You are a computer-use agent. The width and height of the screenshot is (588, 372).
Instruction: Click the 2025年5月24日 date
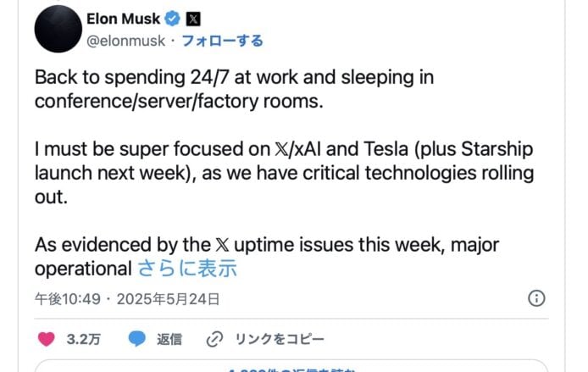[168, 299]
